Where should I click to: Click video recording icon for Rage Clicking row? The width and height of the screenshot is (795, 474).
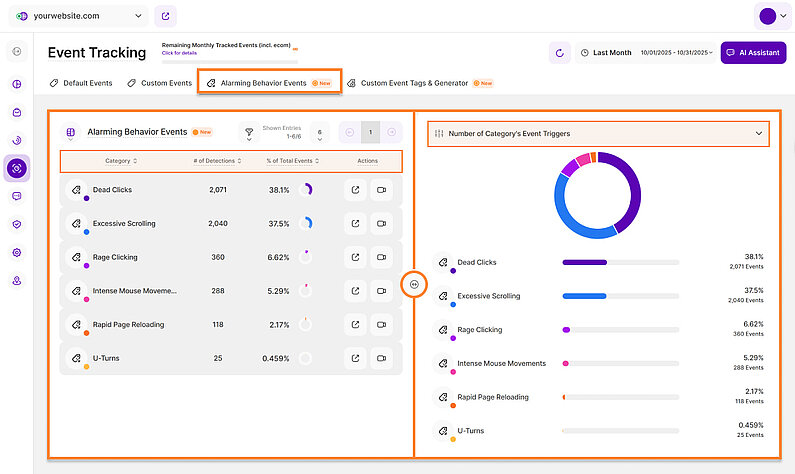[x=381, y=257]
